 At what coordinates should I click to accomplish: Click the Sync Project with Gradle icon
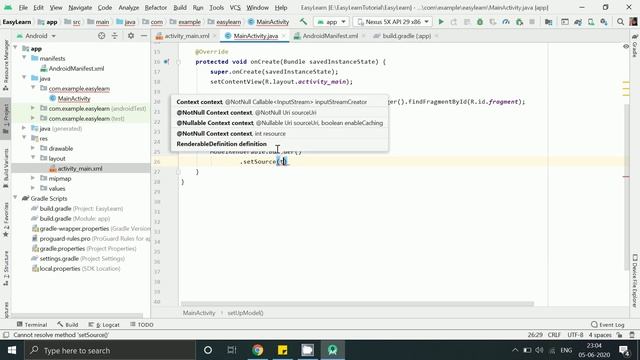(578, 22)
